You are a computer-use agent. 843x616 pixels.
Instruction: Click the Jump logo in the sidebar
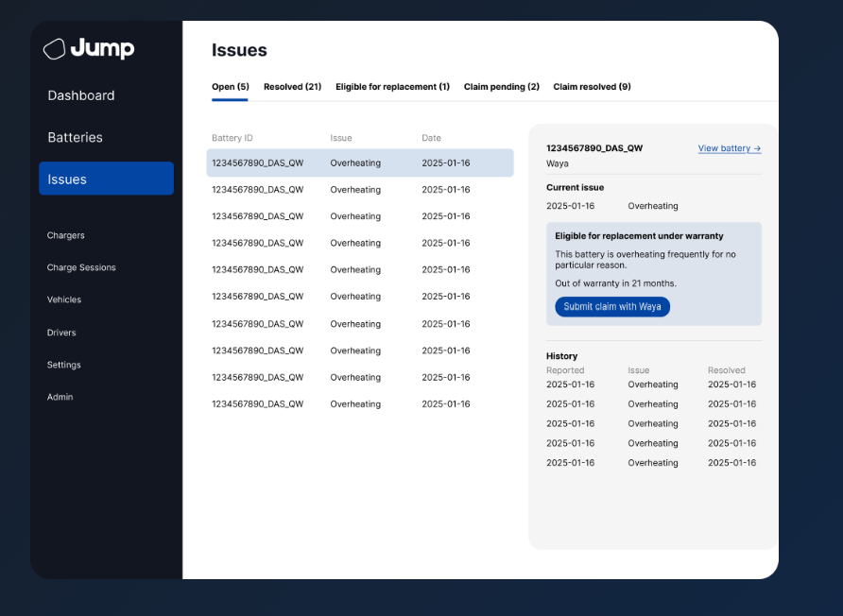point(89,48)
